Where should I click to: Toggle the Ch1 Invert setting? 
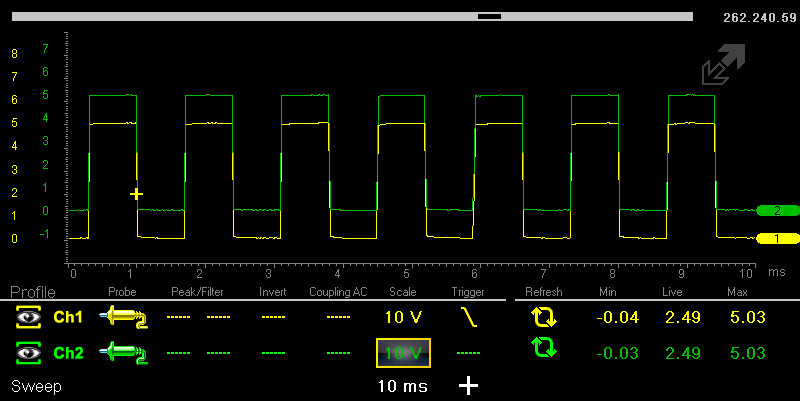(273, 318)
